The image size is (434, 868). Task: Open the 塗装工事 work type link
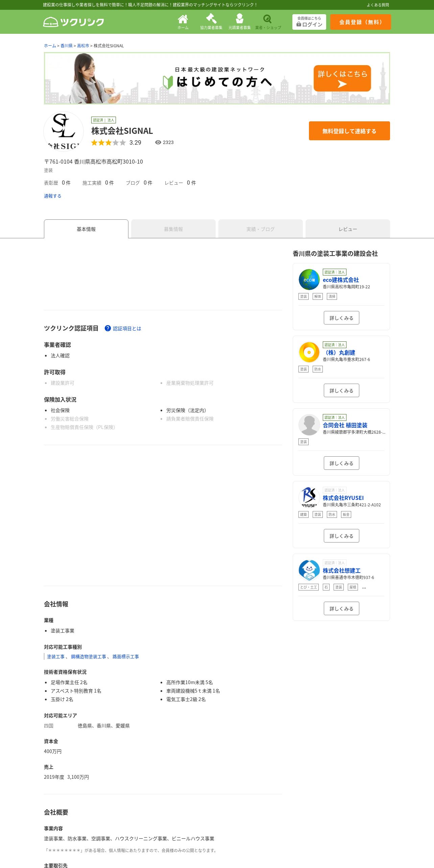pyautogui.click(x=56, y=657)
